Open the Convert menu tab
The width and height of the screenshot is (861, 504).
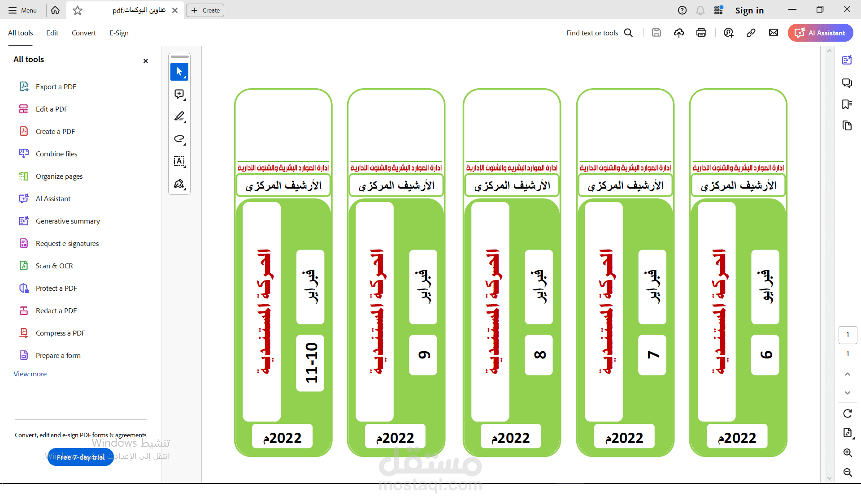(x=84, y=33)
